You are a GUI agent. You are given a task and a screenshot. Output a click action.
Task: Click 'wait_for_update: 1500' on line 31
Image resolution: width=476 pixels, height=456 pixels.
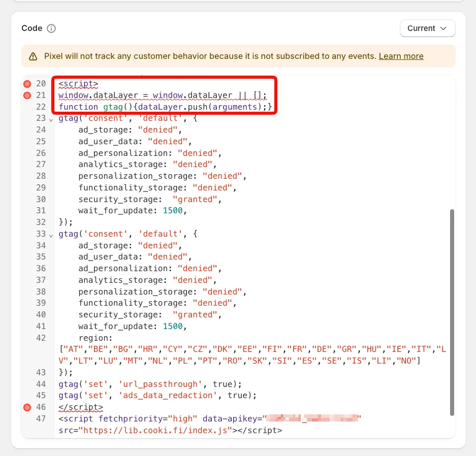coord(133,211)
